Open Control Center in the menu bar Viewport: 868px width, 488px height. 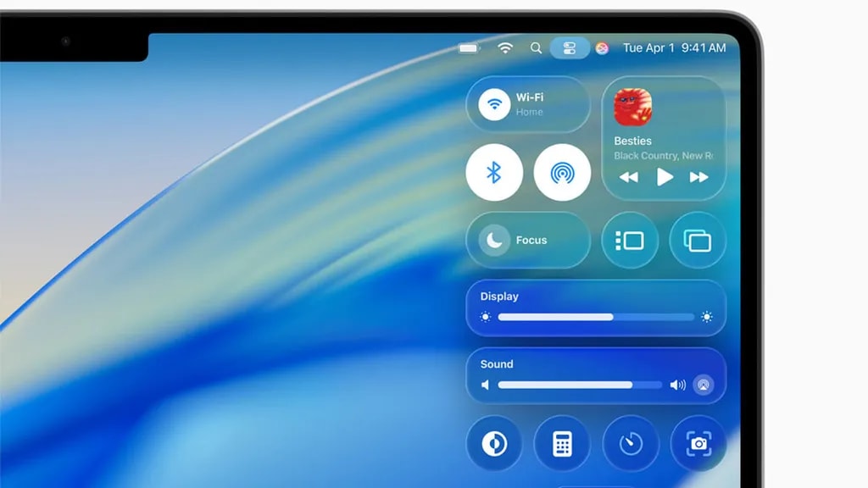pos(570,48)
